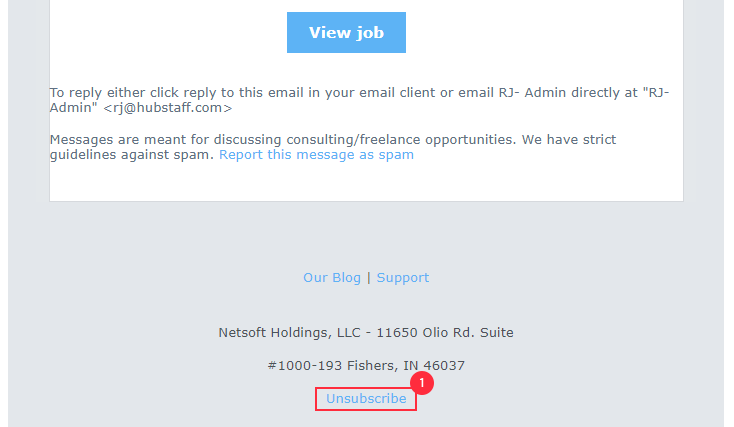Click the 'Messages are meant for discussing' sentence
The width and height of the screenshot is (734, 427).
(333, 147)
